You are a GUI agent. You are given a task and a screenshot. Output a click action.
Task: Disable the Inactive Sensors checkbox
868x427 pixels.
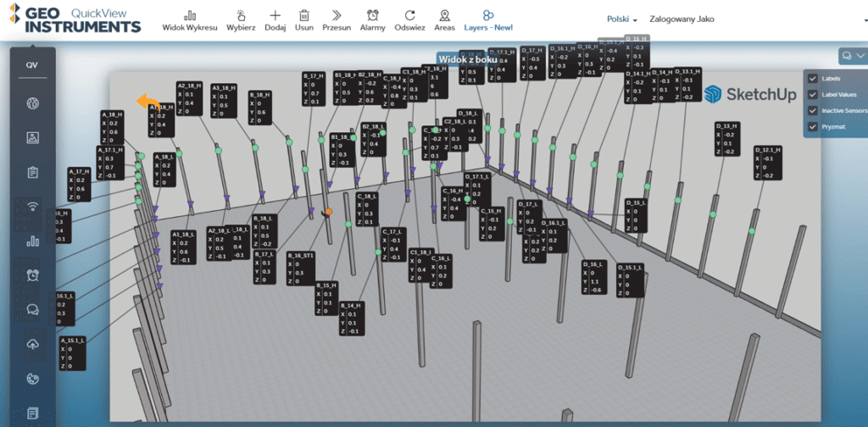click(x=812, y=110)
